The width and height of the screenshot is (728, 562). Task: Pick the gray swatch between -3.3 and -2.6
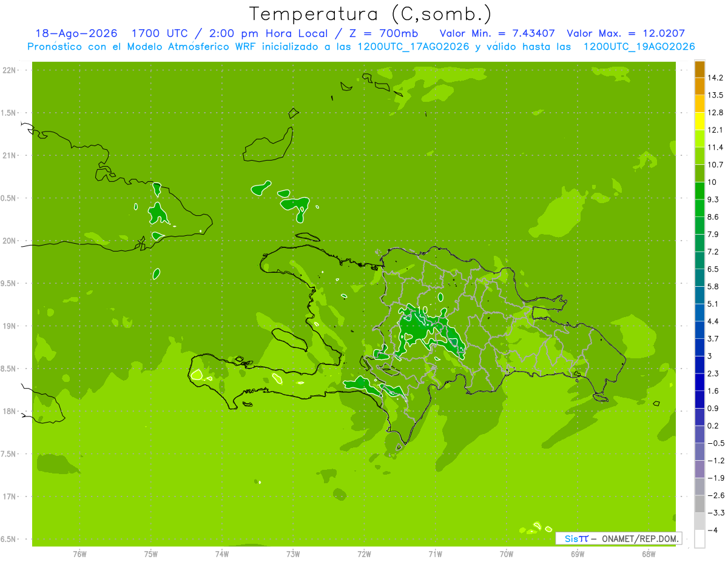click(x=699, y=504)
